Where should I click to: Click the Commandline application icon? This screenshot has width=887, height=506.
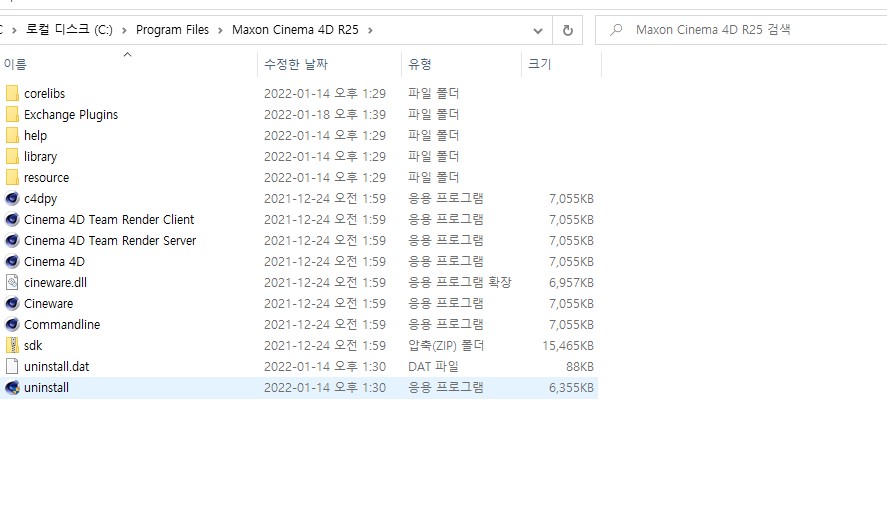click(x=12, y=324)
